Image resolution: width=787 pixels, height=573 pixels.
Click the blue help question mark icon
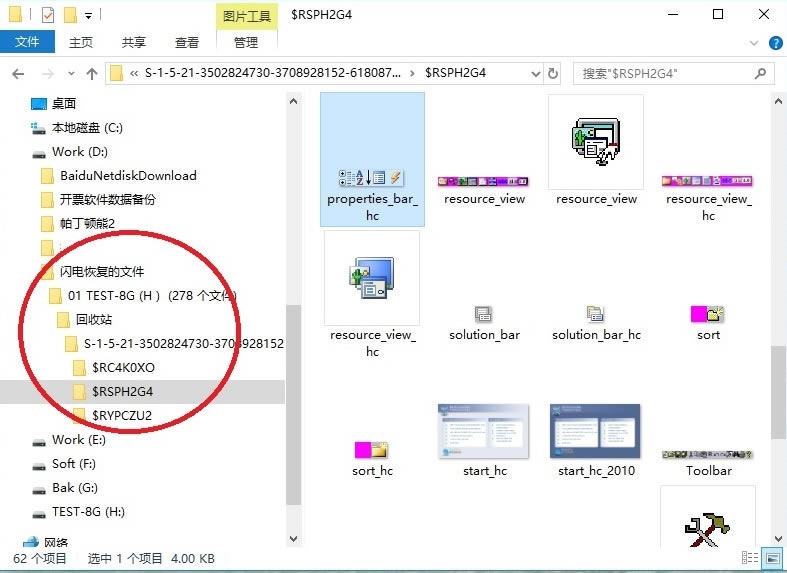(x=776, y=42)
